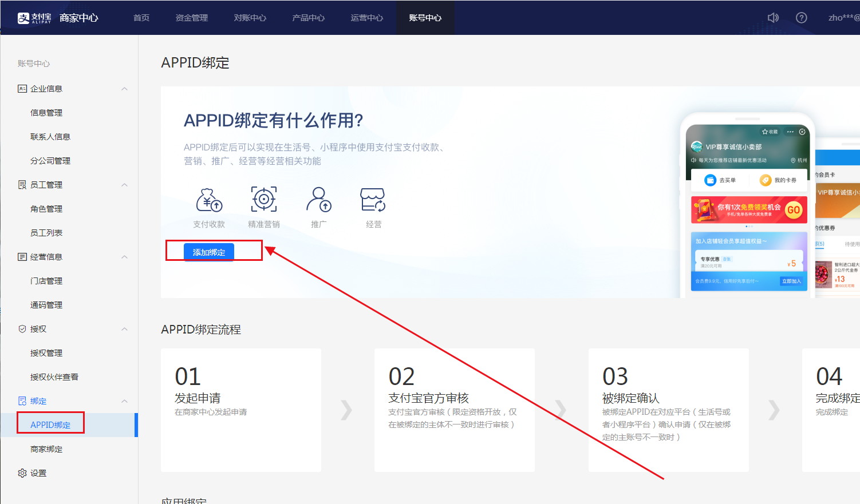The height and width of the screenshot is (504, 860).
Task: Click the 支付收款 money bag icon
Action: (209, 200)
